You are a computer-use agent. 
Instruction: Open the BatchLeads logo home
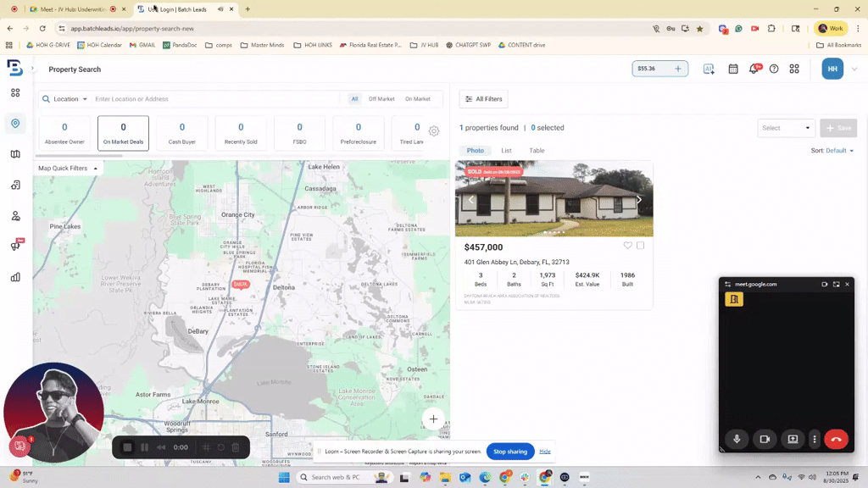[x=15, y=68]
